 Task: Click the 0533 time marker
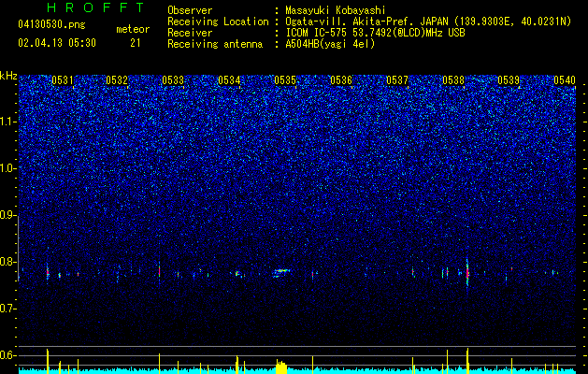[x=173, y=80]
